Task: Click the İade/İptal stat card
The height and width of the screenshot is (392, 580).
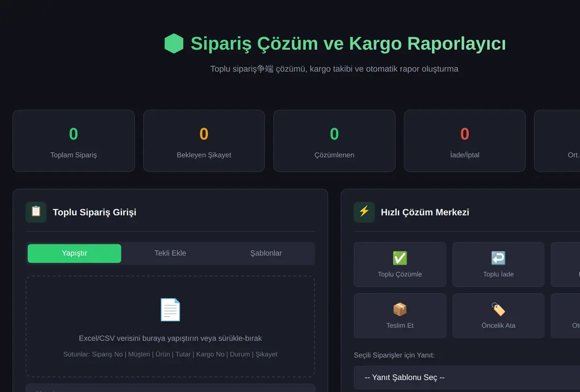Action: pos(464,141)
